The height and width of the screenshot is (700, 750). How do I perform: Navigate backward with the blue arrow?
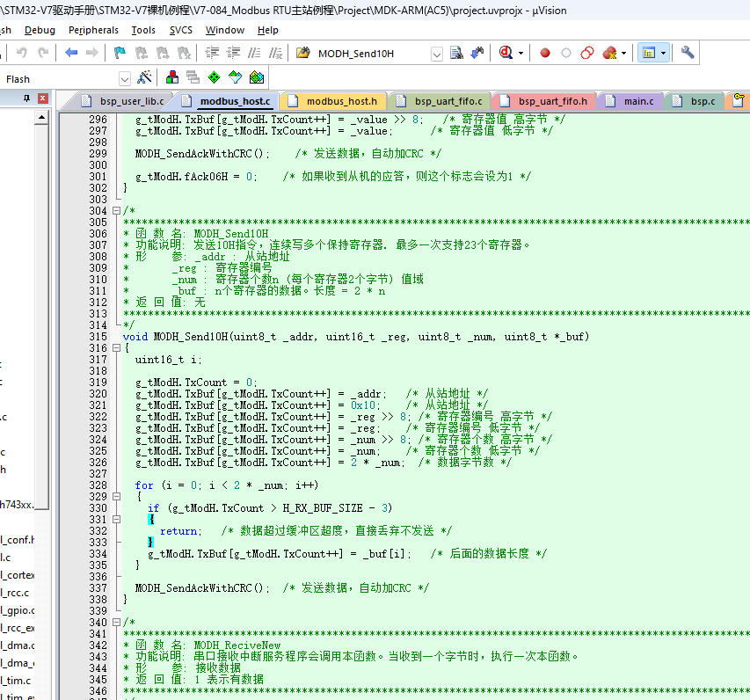[x=71, y=52]
